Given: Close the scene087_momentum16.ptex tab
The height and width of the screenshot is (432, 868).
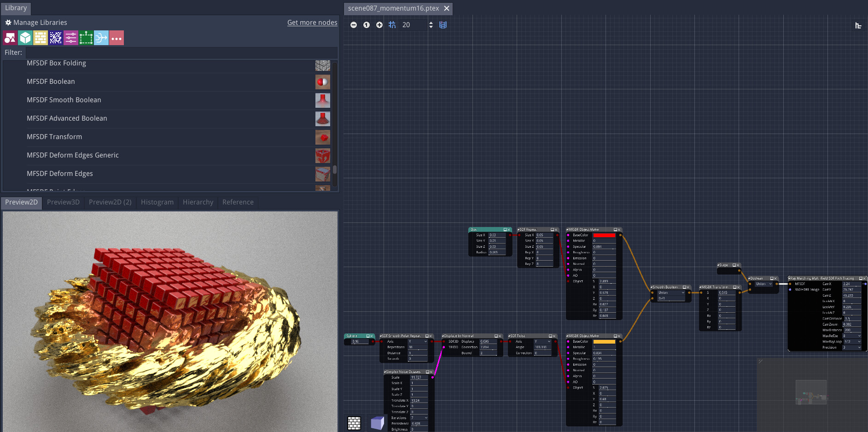Looking at the screenshot, I should [447, 8].
